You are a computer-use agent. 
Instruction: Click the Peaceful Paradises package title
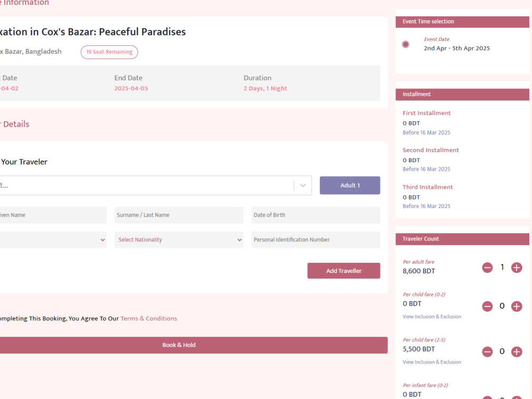tap(93, 32)
